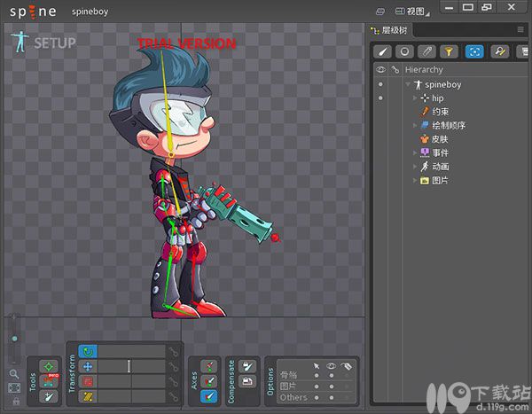Image resolution: width=532 pixels, height=414 pixels.
Task: Key the translate row with its key icon
Action: [x=174, y=366]
